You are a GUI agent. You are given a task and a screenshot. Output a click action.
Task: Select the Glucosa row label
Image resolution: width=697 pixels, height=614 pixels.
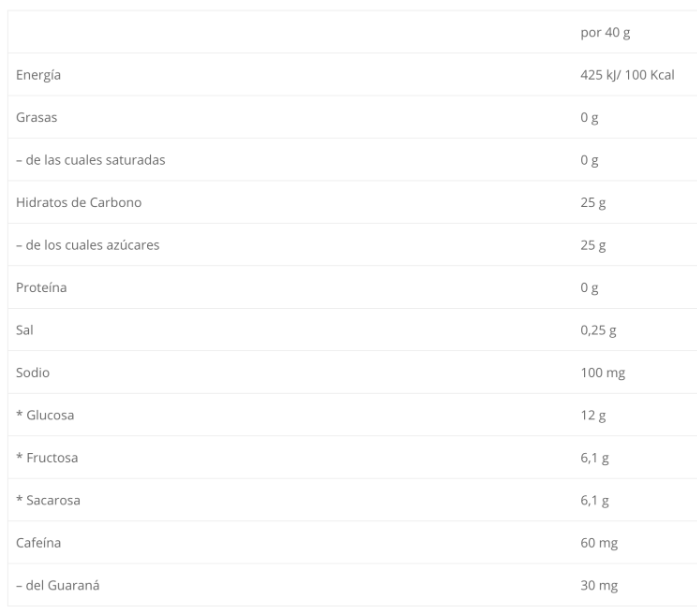(x=45, y=415)
